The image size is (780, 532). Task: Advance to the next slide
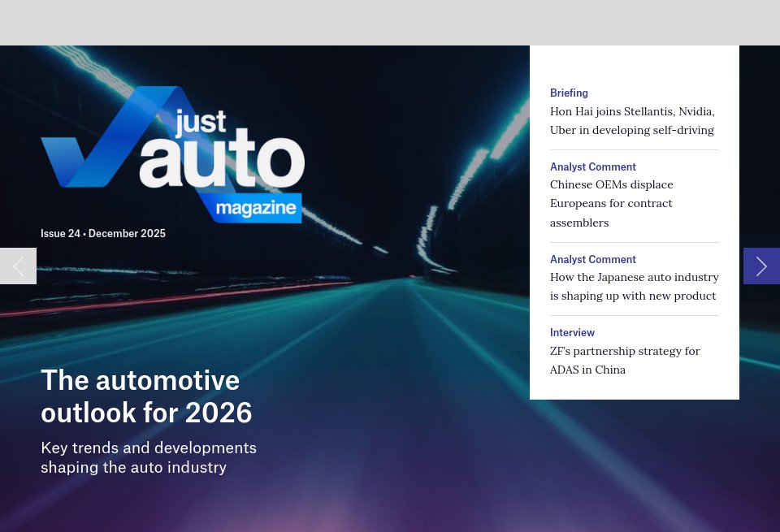pos(761,266)
